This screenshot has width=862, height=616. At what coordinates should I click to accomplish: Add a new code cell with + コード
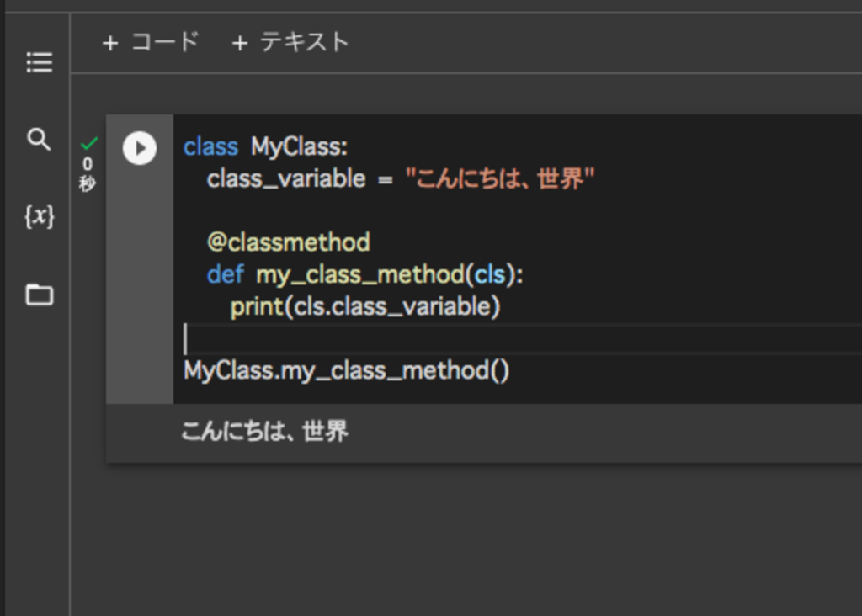(151, 42)
